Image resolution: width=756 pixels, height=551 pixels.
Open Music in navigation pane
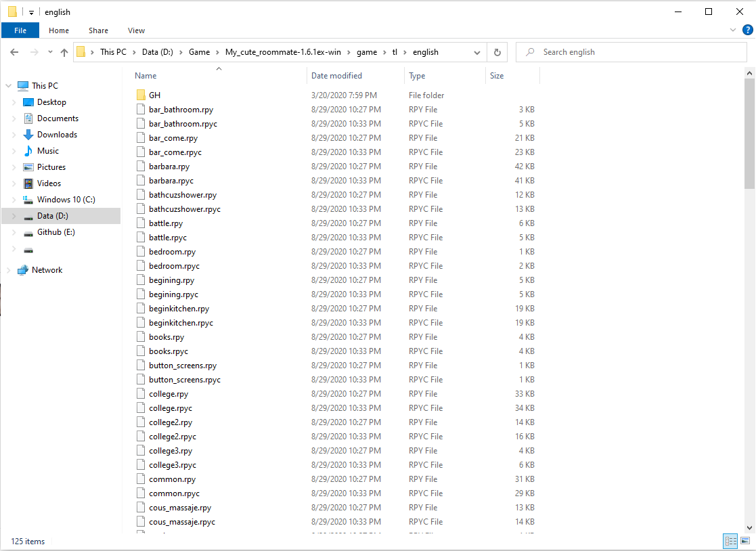tap(48, 151)
